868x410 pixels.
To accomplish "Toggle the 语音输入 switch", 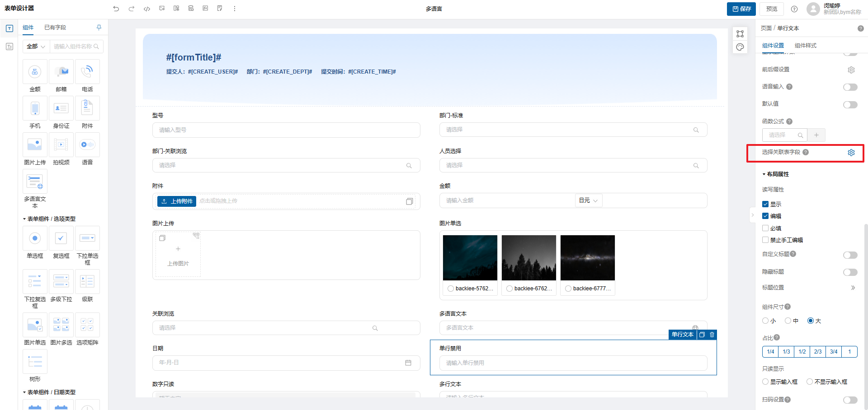I will 850,87.
